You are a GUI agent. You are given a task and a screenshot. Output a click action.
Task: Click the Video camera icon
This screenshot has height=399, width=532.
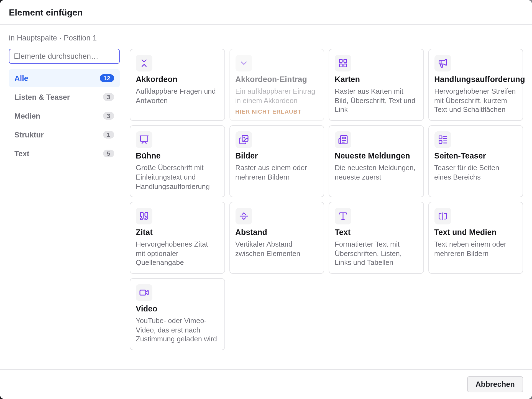(144, 293)
